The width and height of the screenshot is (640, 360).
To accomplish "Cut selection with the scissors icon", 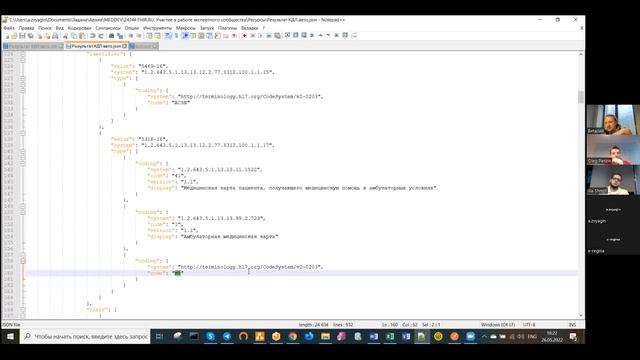I will coord(65,36).
